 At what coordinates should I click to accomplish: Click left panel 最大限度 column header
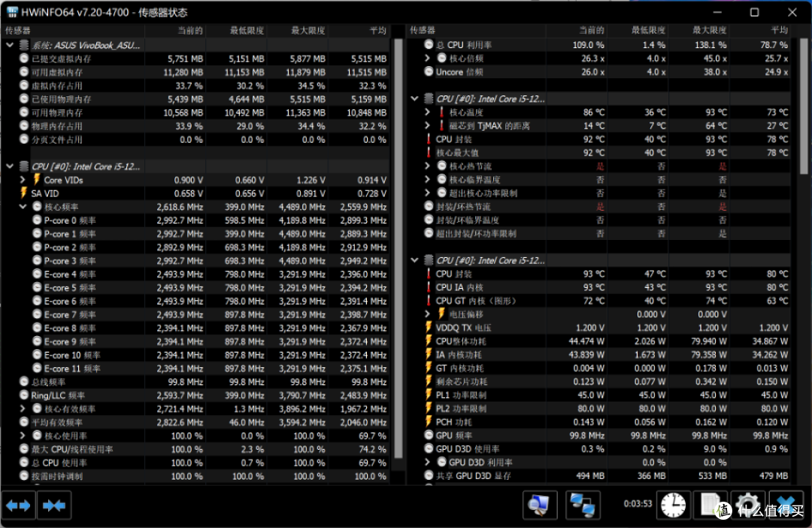point(297,31)
